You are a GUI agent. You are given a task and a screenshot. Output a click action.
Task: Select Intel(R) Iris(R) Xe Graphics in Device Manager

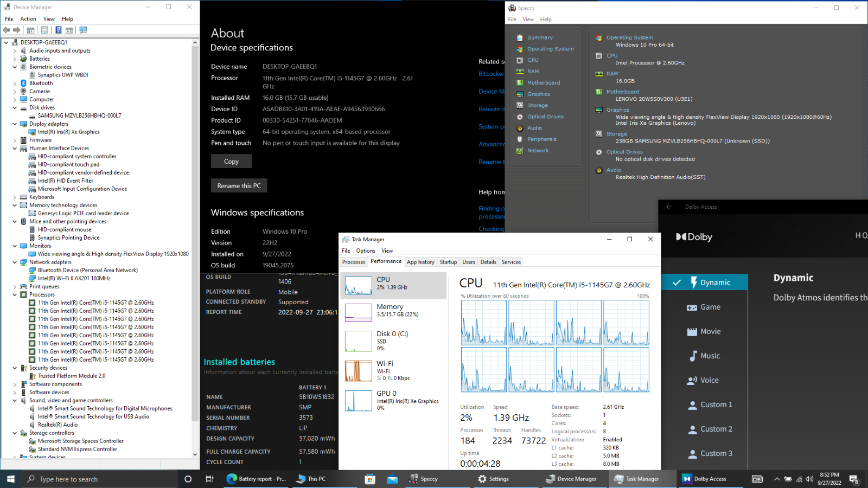point(68,132)
